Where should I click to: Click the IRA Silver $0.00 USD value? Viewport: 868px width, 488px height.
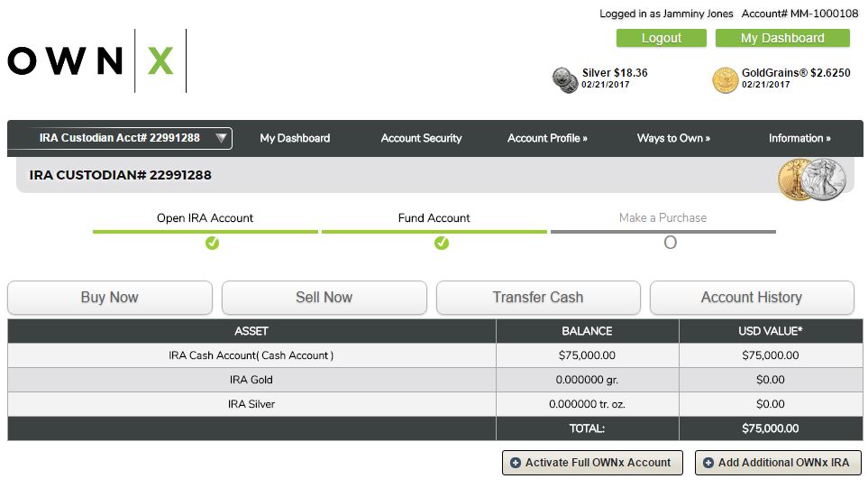[x=771, y=404]
